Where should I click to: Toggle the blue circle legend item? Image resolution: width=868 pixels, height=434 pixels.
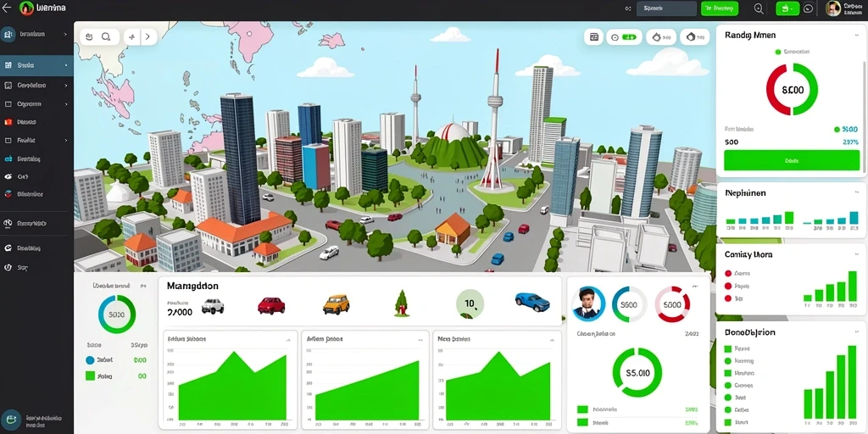90,359
